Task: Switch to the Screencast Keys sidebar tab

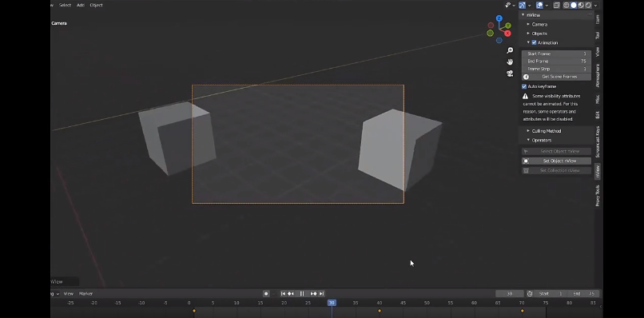Action: point(598,141)
